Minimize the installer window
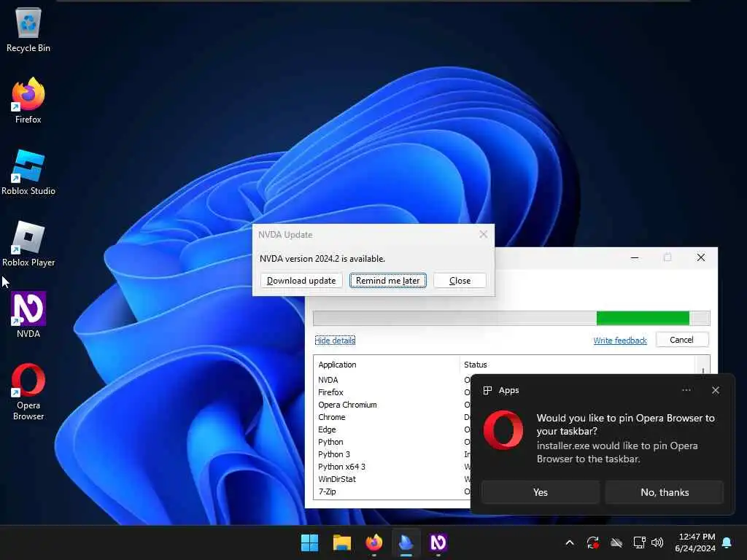 pyautogui.click(x=635, y=257)
